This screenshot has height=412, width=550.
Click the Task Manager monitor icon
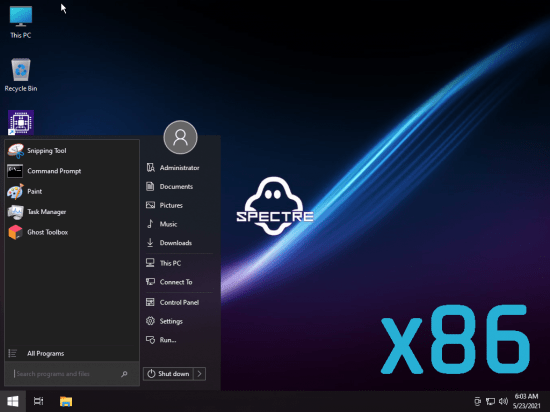(x=15, y=212)
